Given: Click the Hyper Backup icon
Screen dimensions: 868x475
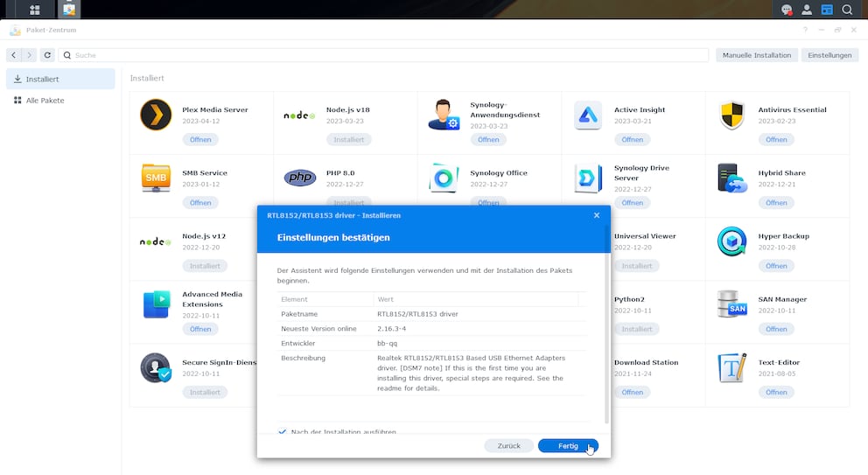Looking at the screenshot, I should click(731, 241).
